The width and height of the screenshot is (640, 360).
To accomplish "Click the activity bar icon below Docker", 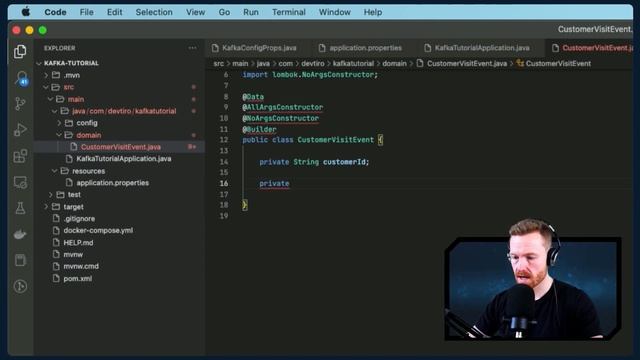I will [20, 260].
